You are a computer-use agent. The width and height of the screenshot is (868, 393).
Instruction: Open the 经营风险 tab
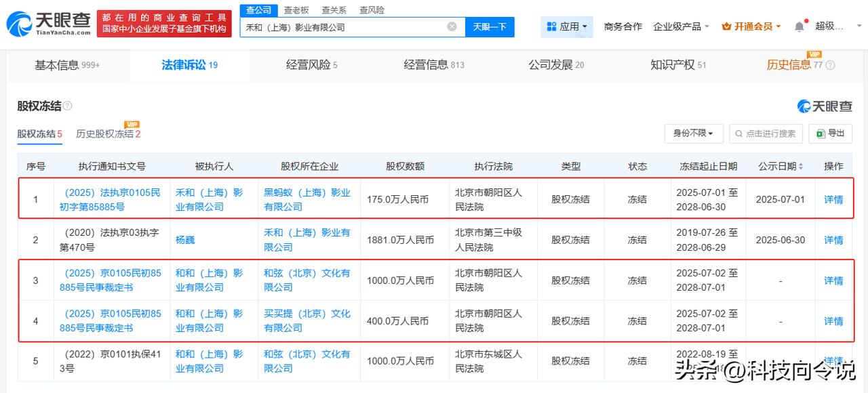tap(311, 65)
